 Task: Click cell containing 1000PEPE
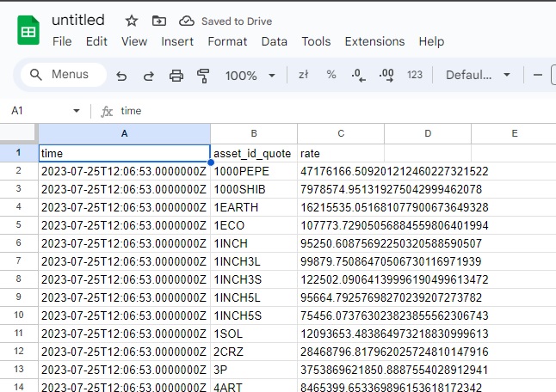[x=254, y=171]
